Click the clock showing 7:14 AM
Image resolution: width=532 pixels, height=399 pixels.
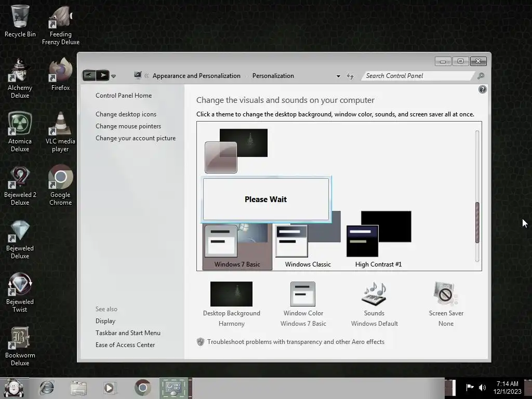pyautogui.click(x=507, y=388)
